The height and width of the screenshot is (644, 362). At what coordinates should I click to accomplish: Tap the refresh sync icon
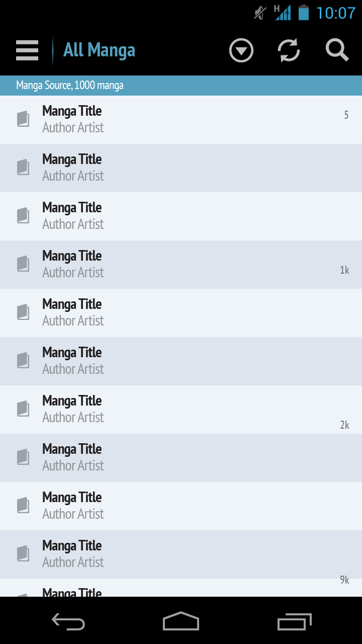click(289, 50)
